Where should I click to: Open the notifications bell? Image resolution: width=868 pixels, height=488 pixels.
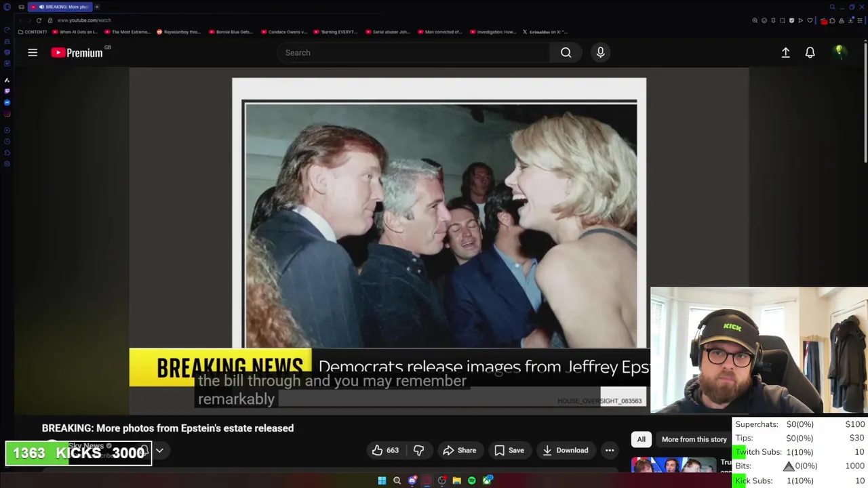coord(810,52)
